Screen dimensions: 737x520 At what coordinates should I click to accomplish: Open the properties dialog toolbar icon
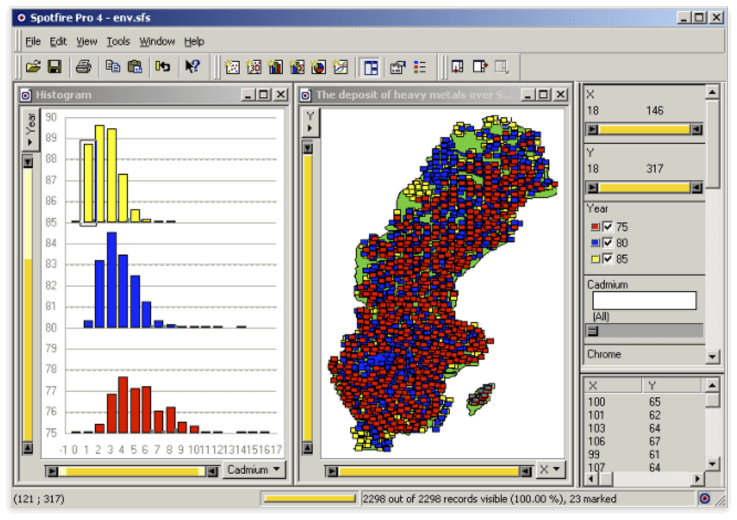pyautogui.click(x=398, y=67)
